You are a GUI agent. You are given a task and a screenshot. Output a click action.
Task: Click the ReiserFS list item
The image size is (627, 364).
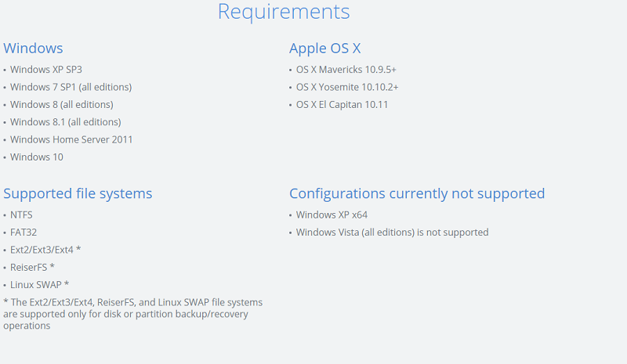(x=32, y=267)
